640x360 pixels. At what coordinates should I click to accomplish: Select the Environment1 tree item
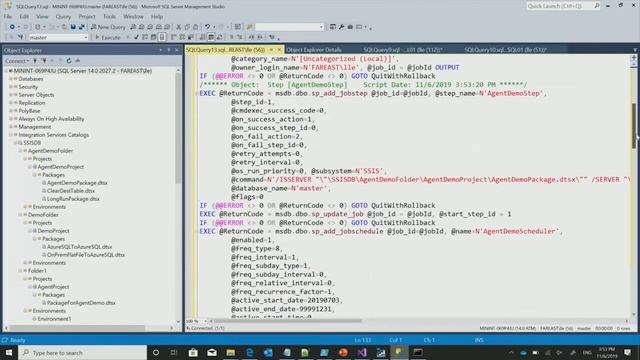click(54, 319)
